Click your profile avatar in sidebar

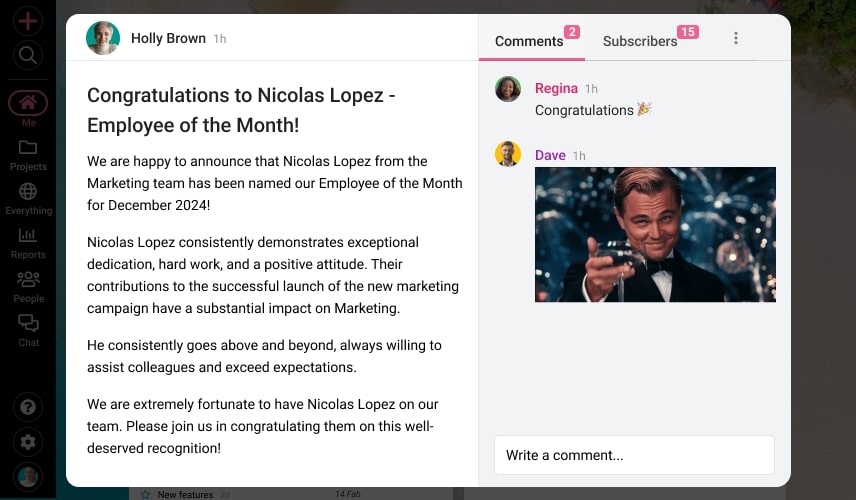(28, 477)
